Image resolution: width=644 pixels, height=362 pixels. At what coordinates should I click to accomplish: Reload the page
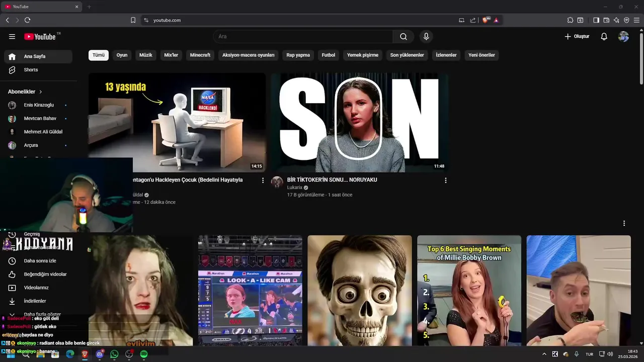point(28,20)
